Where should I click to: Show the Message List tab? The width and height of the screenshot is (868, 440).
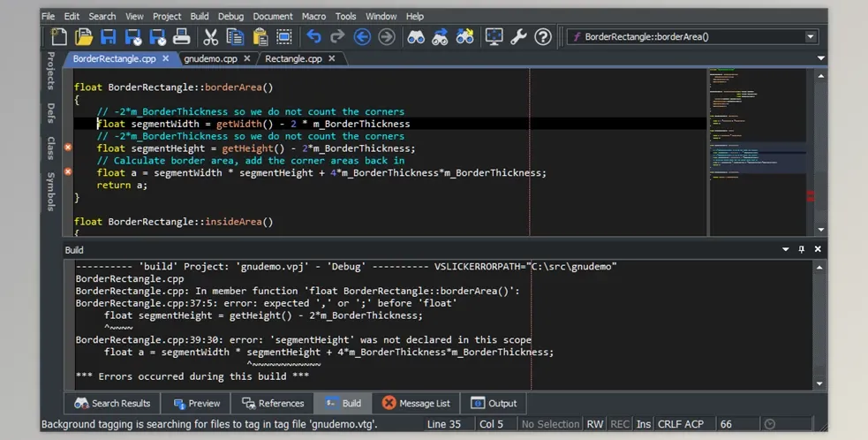tap(416, 404)
